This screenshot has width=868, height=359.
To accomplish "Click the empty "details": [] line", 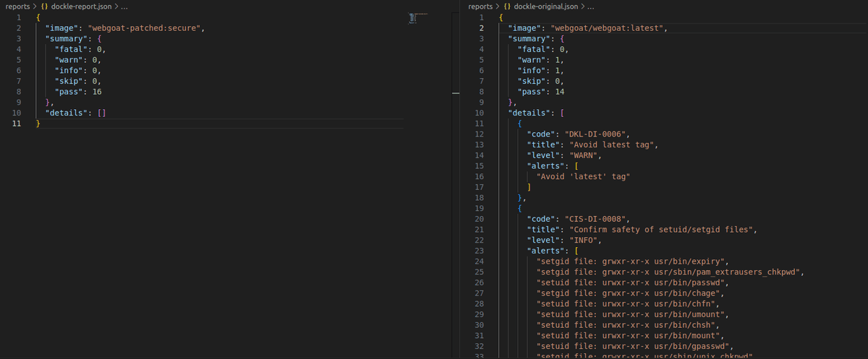I will click(76, 113).
